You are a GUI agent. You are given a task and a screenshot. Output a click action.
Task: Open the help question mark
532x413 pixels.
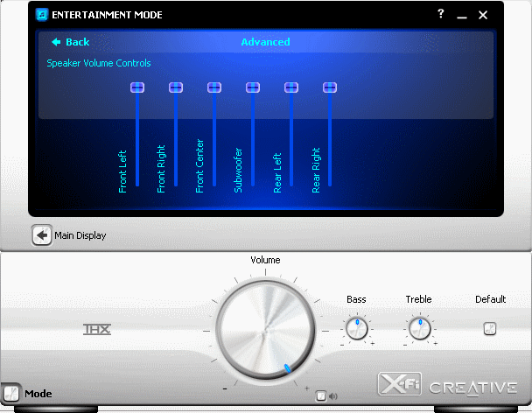point(440,14)
